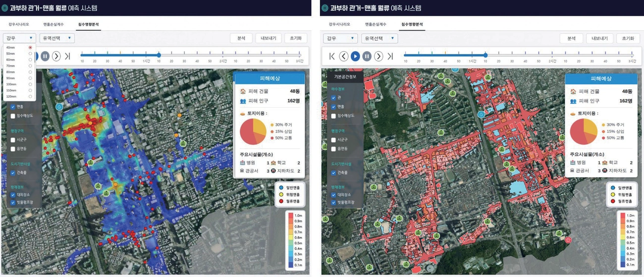Click the 관공서 icon in right facilities list
Viewport: 644px width, 277px height.
coord(573,170)
